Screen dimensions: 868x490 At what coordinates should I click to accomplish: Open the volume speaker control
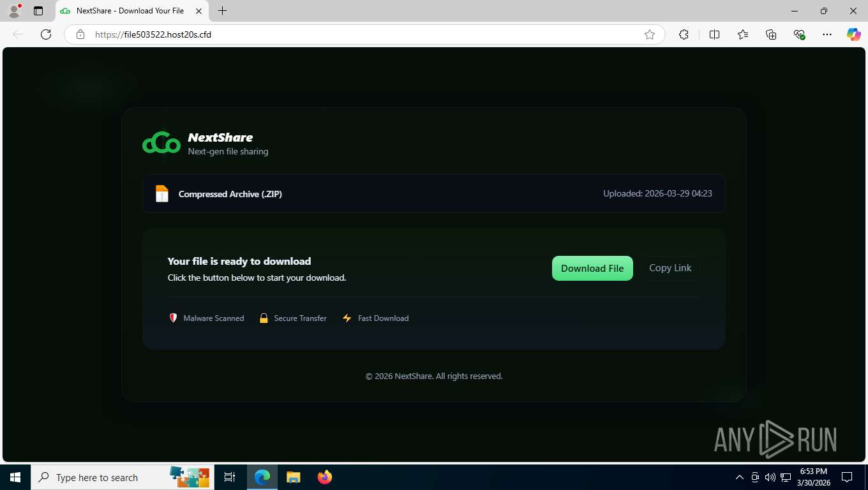coord(770,477)
